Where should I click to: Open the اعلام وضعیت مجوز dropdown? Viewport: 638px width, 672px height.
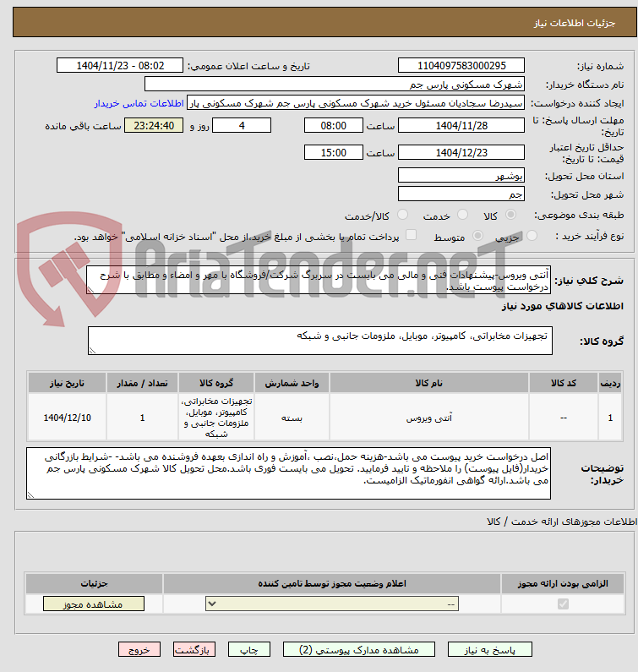coord(332,604)
